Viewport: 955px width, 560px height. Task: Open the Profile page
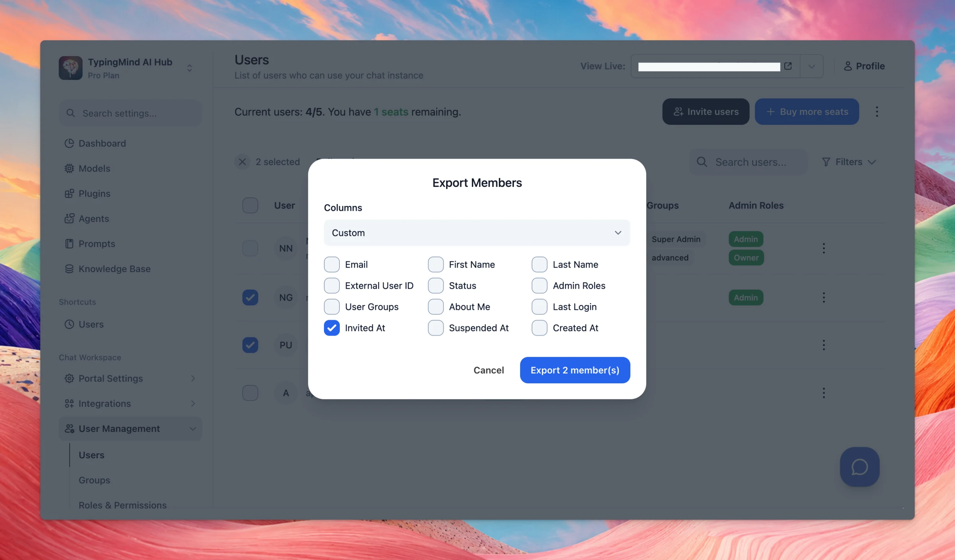(x=864, y=66)
